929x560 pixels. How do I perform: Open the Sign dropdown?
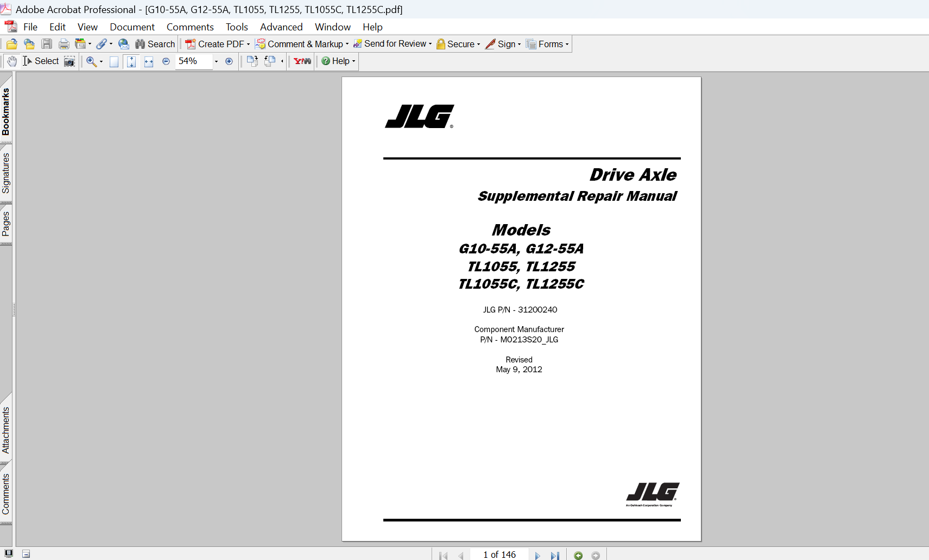pyautogui.click(x=503, y=44)
